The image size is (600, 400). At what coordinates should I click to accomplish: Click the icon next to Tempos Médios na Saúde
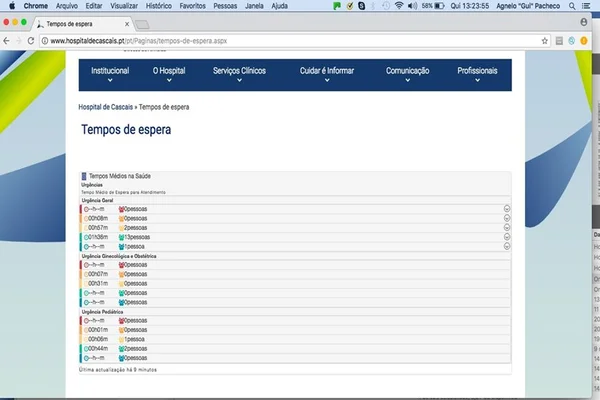click(84, 176)
